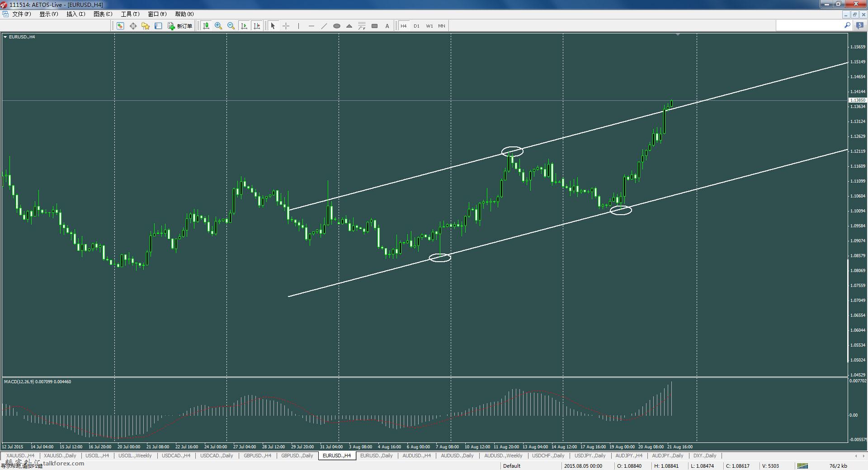Switch to DXY.,Daily chart tab
Viewport: 868px width, 470px height.
[x=705, y=456]
